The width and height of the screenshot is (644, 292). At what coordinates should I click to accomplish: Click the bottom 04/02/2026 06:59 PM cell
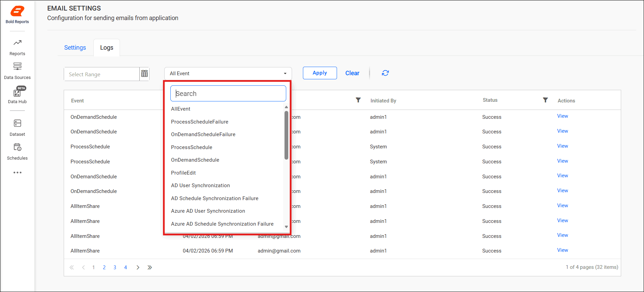[x=208, y=251]
